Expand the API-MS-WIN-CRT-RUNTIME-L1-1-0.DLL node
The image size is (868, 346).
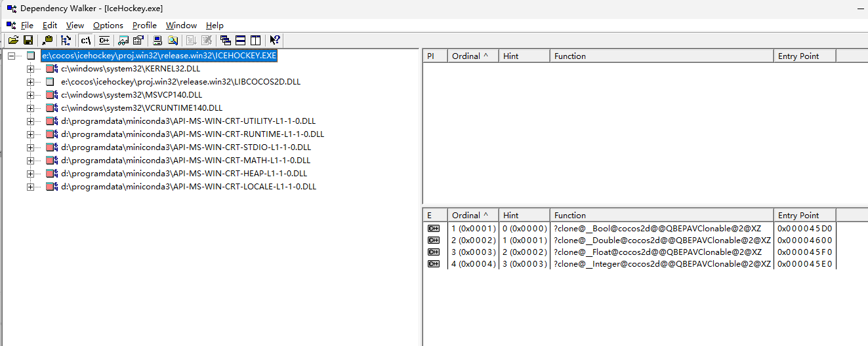point(30,134)
